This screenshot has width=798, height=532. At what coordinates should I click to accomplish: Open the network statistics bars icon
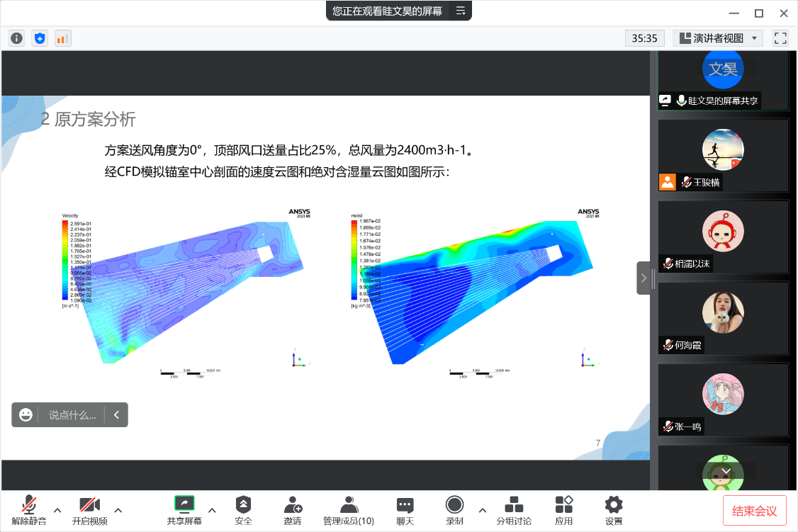click(62, 38)
